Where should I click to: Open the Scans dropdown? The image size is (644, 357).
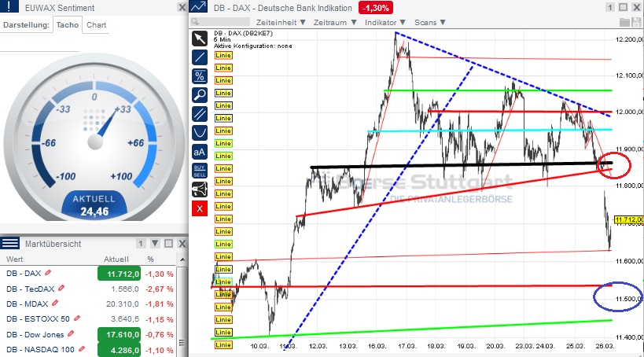click(429, 22)
